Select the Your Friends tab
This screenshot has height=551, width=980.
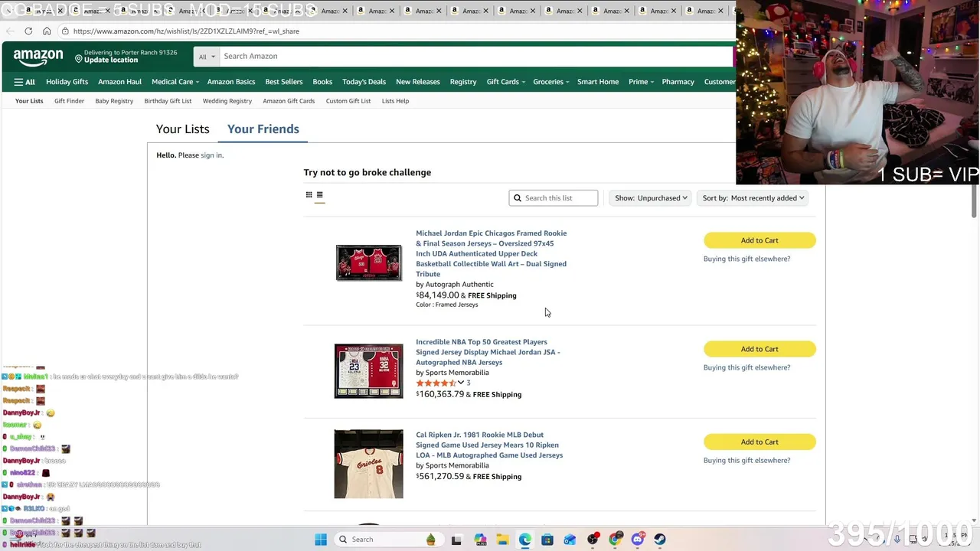pyautogui.click(x=263, y=129)
